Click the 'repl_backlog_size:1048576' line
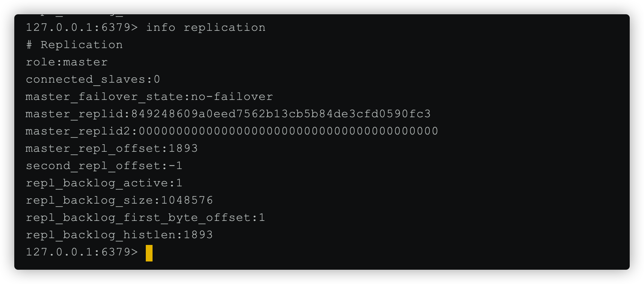The height and width of the screenshot is (284, 644). pos(119,200)
